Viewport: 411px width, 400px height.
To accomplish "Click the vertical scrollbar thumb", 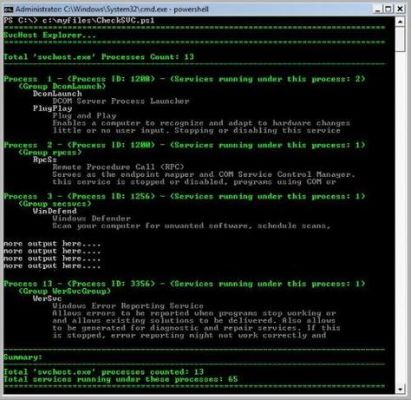I will click(400, 39).
